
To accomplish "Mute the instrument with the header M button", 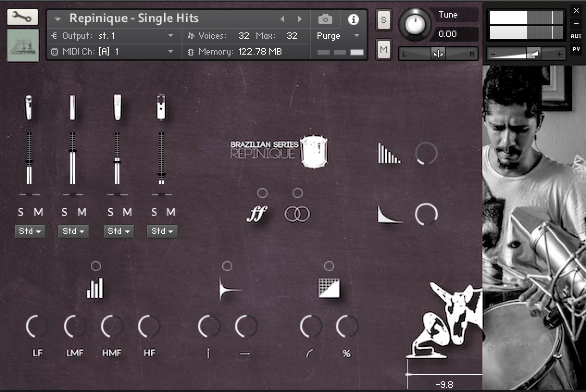I will point(383,49).
